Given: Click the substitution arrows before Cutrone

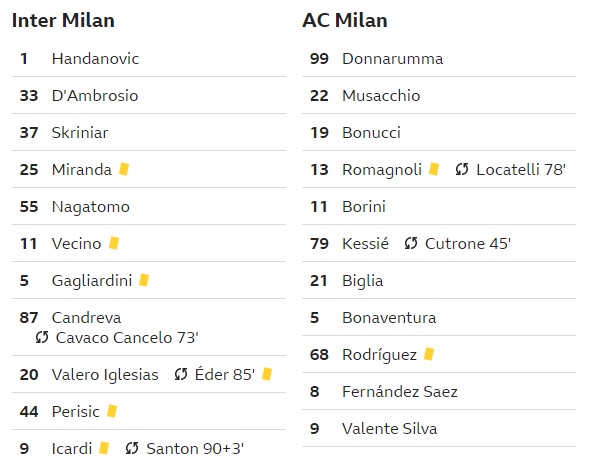Looking at the screenshot, I should [x=411, y=243].
